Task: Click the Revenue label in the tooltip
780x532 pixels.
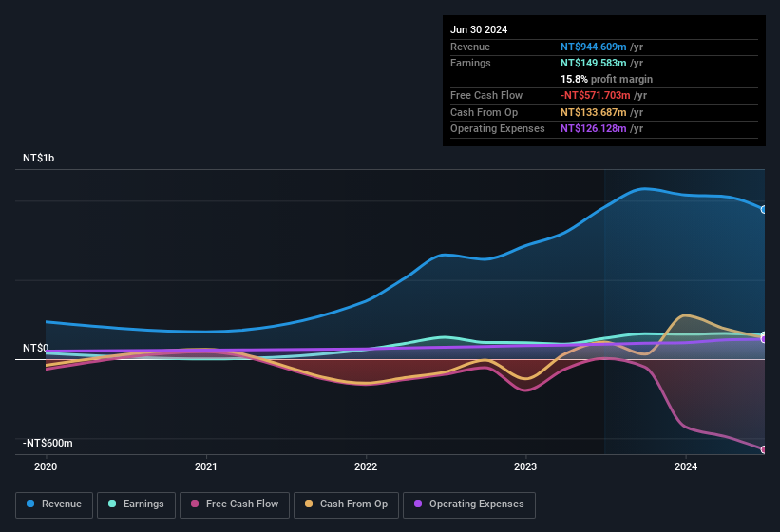Action: pyautogui.click(x=470, y=47)
